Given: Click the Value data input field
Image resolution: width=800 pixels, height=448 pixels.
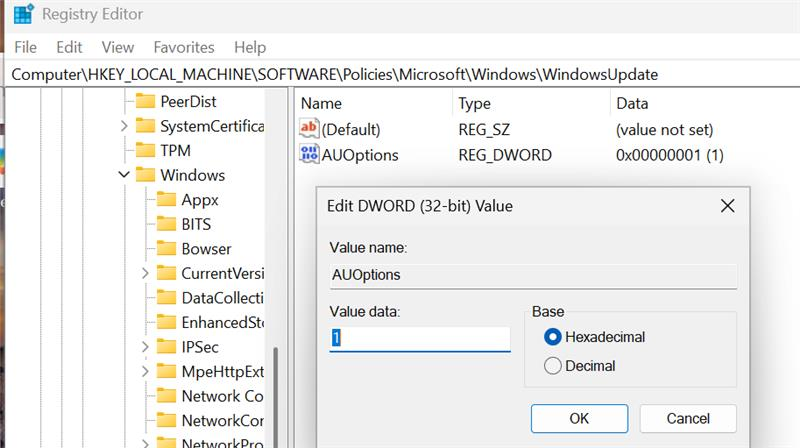Looking at the screenshot, I should pyautogui.click(x=420, y=338).
